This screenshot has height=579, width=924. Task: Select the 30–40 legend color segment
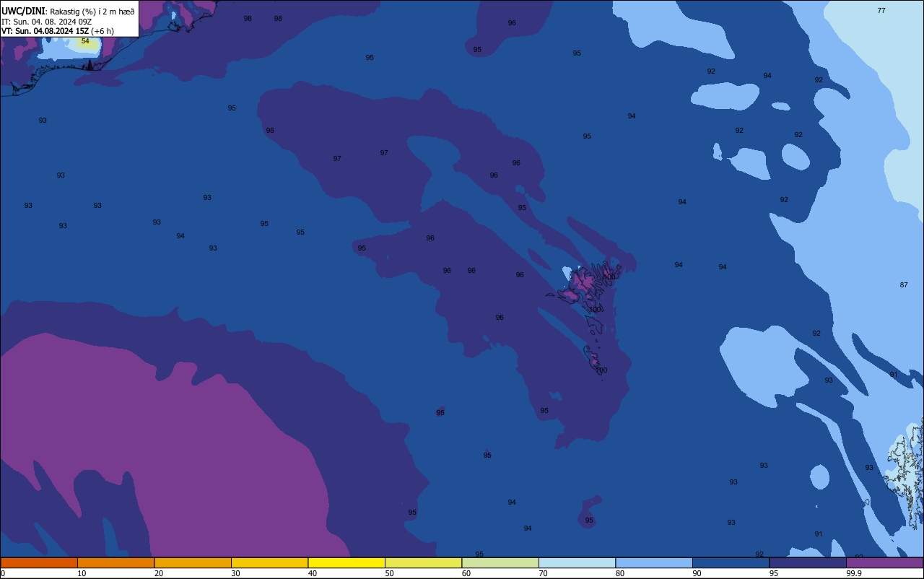(x=269, y=562)
